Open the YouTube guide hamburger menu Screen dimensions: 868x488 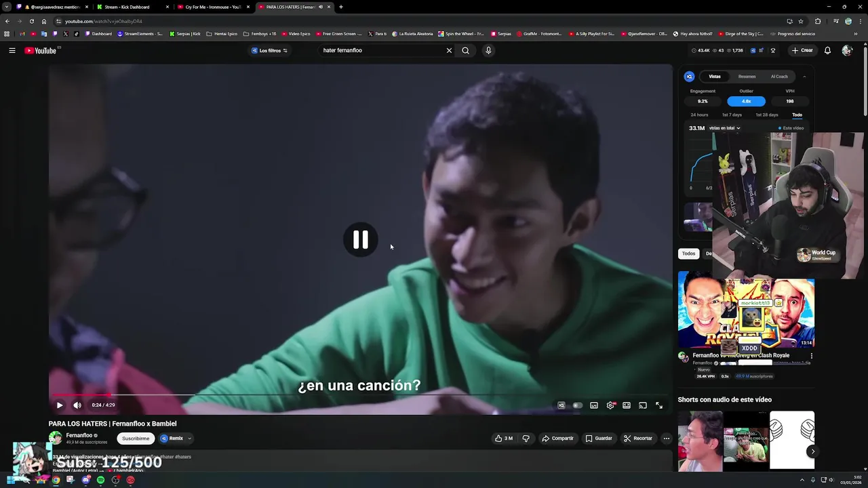click(x=12, y=50)
